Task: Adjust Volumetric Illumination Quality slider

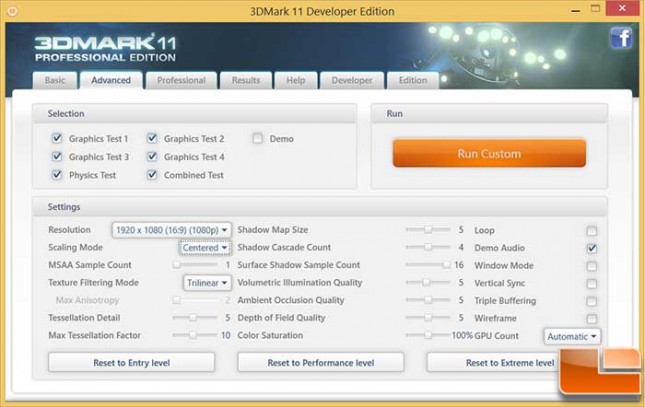Action: click(427, 282)
